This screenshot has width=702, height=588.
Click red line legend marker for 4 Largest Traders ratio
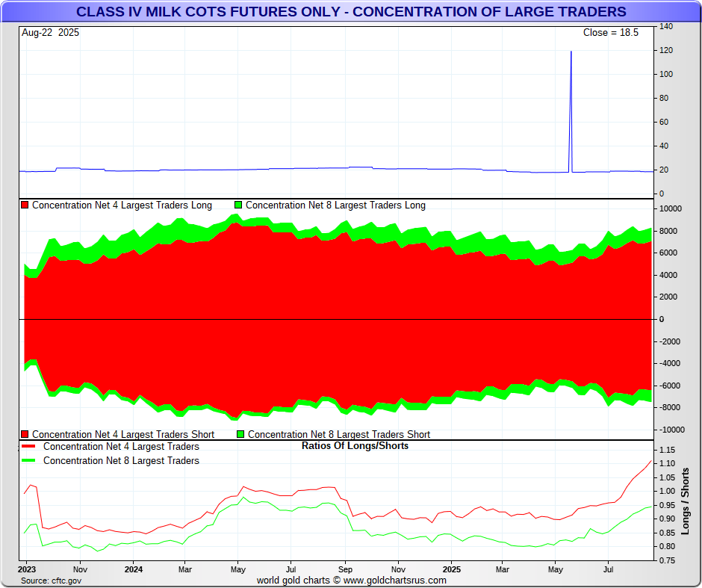coord(28,447)
